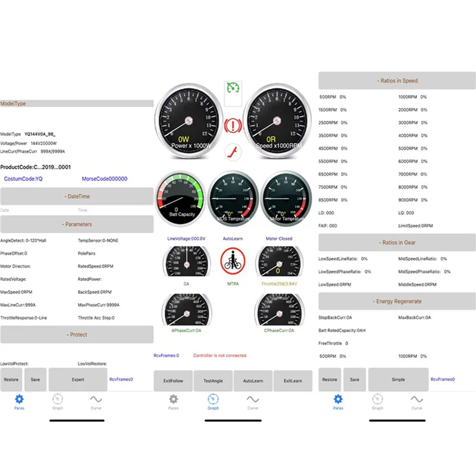
Task: Click the Paras icon in the middle navigation
Action: [x=173, y=400]
